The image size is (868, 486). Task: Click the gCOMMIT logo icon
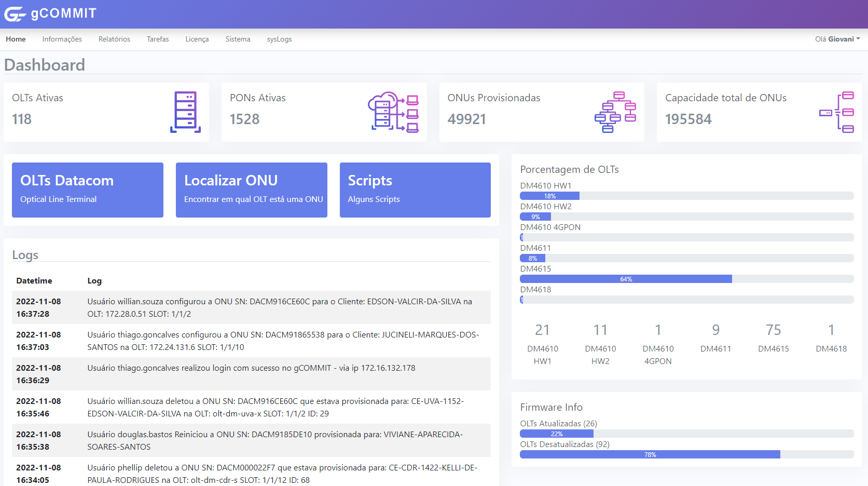click(x=15, y=14)
